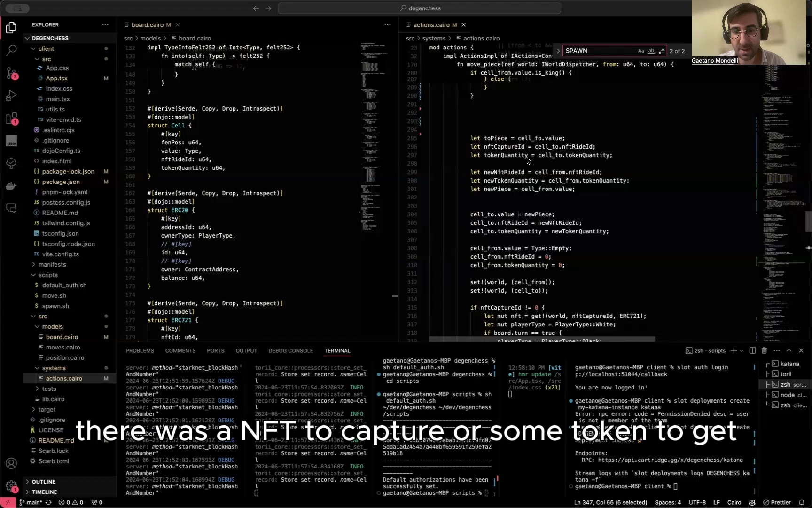Open the Docker whale view in the activity bar
The width and height of the screenshot is (812, 508).
coord(11,186)
